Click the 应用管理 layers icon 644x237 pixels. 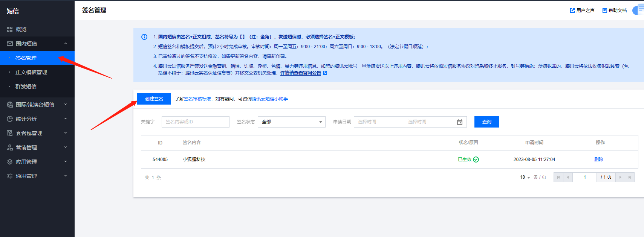pyautogui.click(x=10, y=162)
